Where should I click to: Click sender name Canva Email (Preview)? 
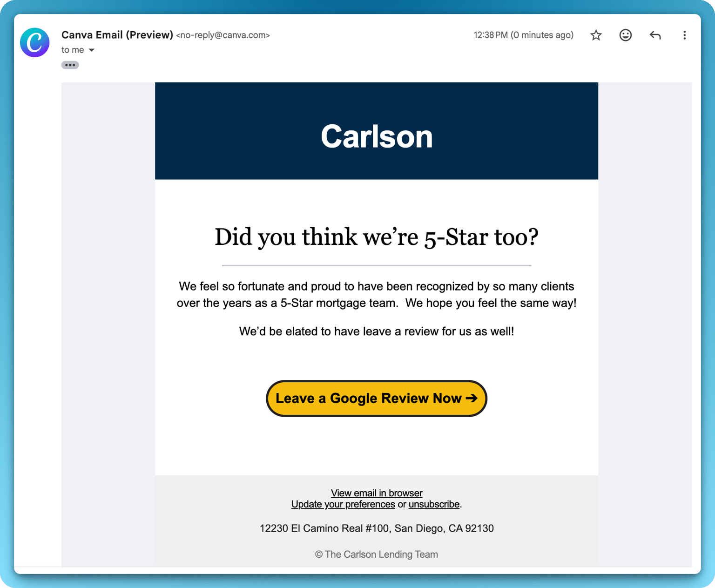click(117, 35)
